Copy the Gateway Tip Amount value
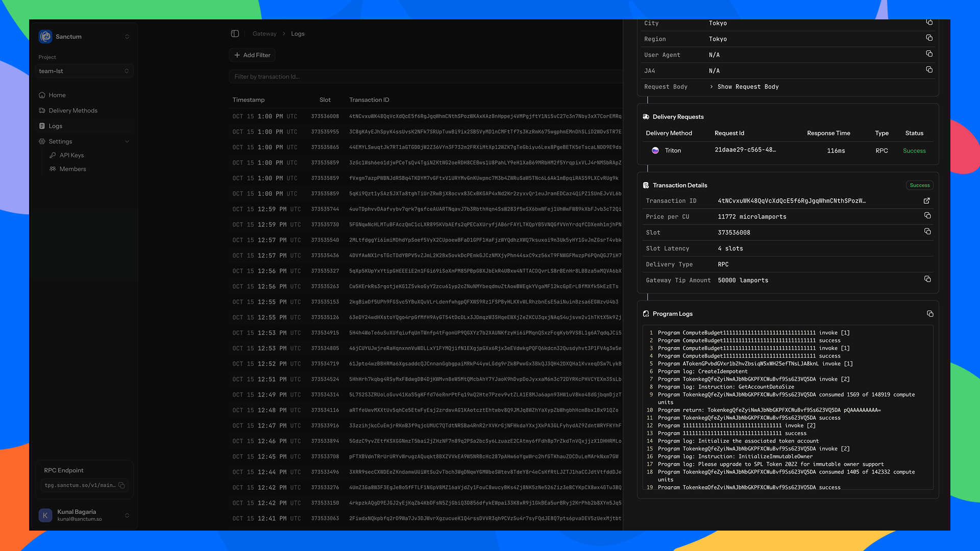This screenshot has width=980, height=551. 927,279
